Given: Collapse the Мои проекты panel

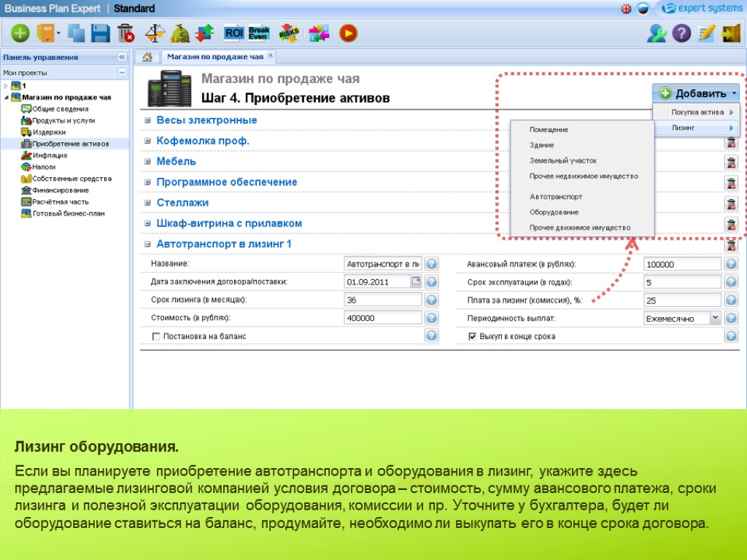Looking at the screenshot, I should point(122,72).
